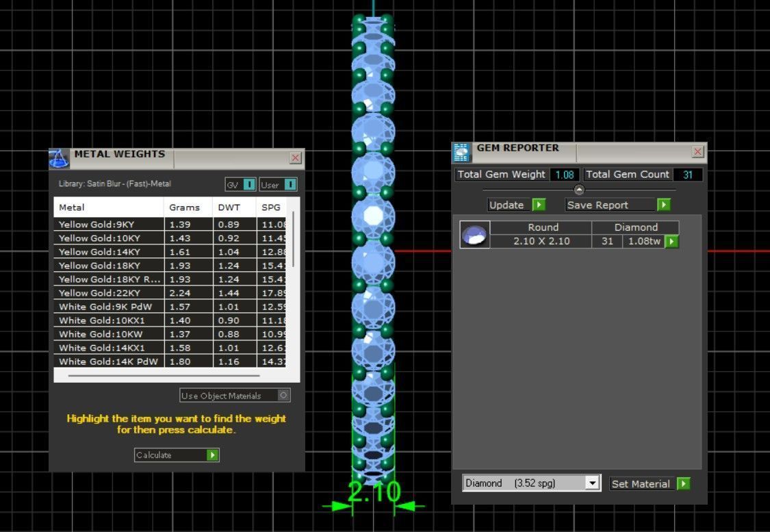Click green arrow next to Save Report

click(x=663, y=205)
